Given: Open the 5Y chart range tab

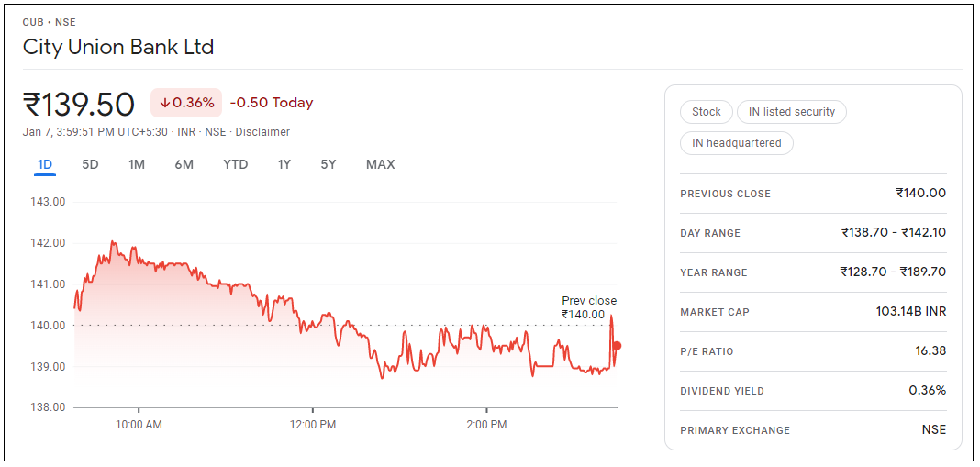Looking at the screenshot, I should coord(329,164).
